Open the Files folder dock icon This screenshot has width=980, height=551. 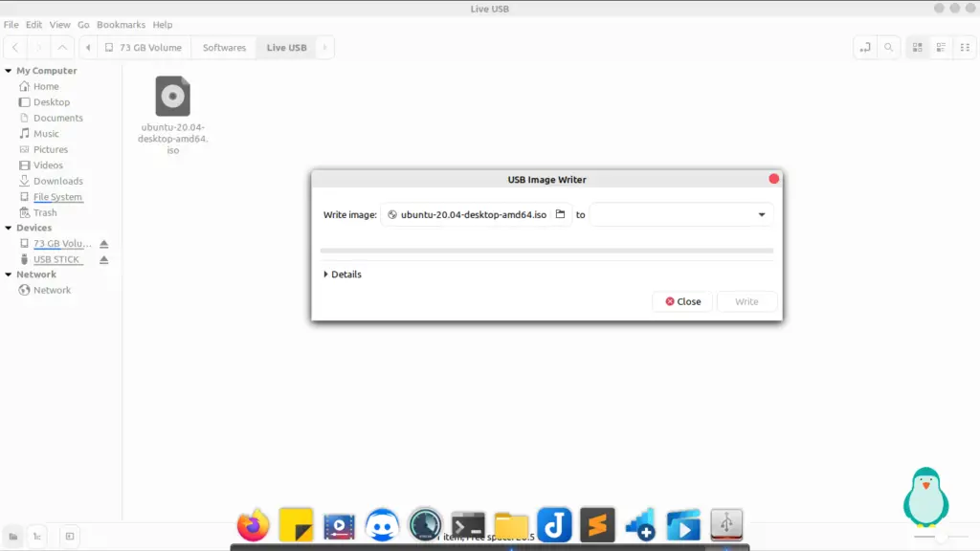(511, 525)
